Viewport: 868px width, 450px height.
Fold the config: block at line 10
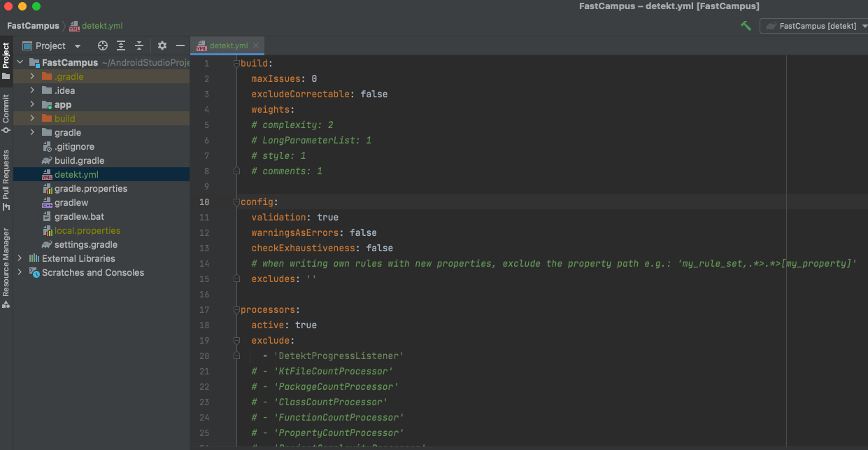[x=236, y=202]
